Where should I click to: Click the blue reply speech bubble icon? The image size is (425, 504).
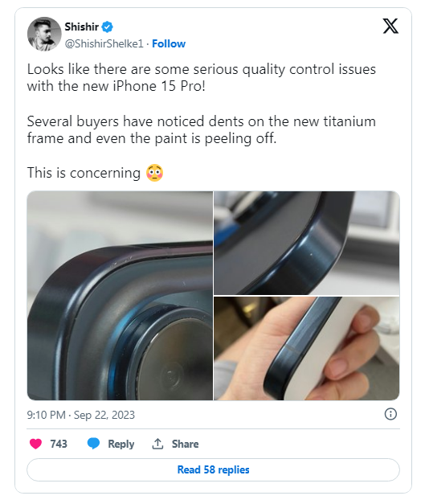coord(93,444)
